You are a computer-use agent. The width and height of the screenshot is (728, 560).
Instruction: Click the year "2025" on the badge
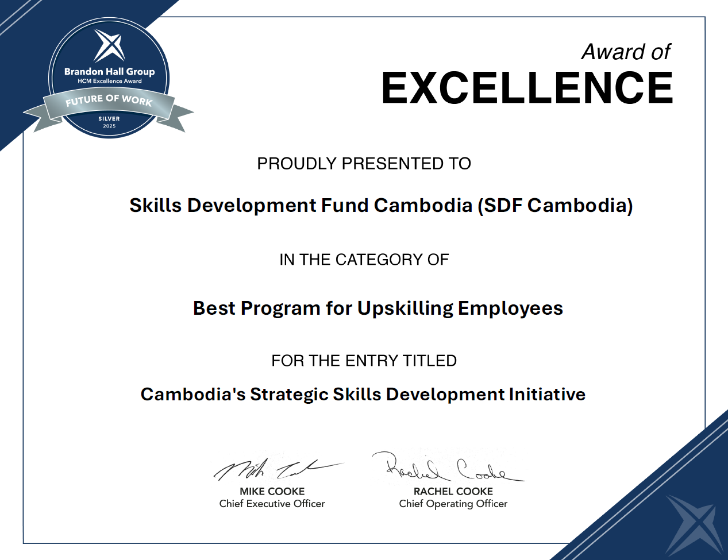[x=109, y=126]
